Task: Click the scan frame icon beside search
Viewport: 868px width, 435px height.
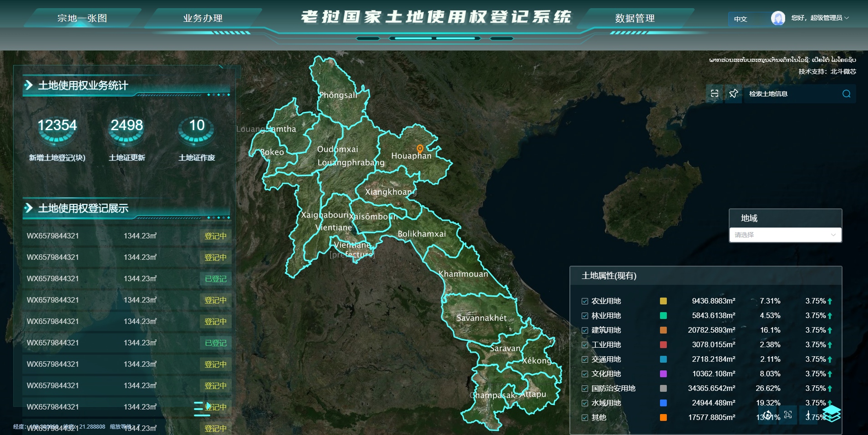Action: [715, 93]
